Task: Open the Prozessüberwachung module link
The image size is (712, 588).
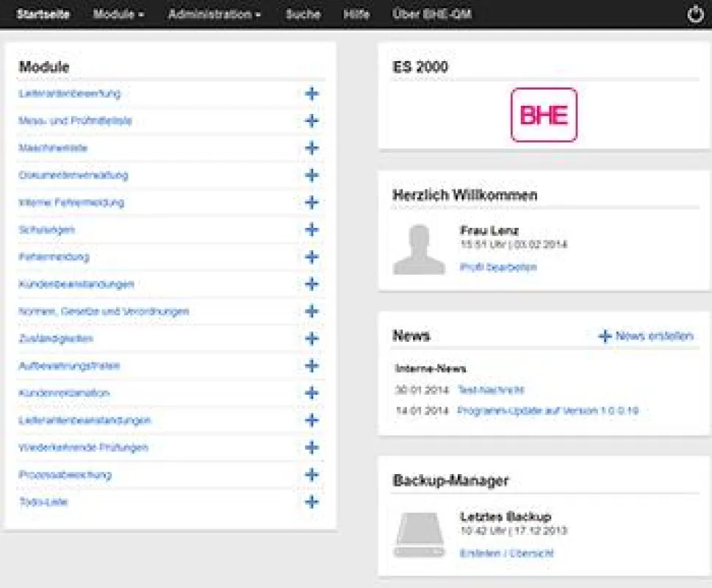Action: click(65, 475)
